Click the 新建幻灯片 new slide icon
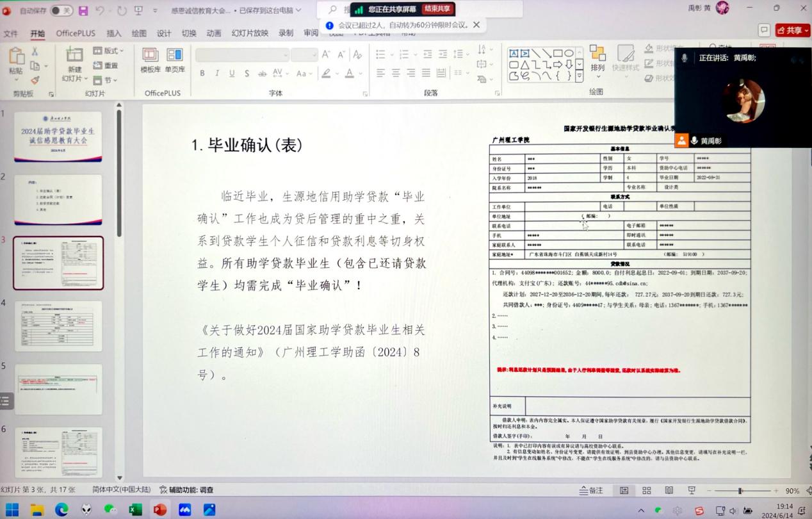812x519 pixels. tap(74, 56)
